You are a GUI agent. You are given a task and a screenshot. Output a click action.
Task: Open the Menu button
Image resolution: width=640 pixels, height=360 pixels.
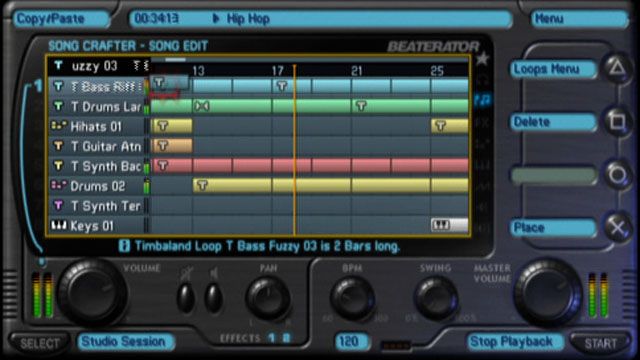point(579,19)
